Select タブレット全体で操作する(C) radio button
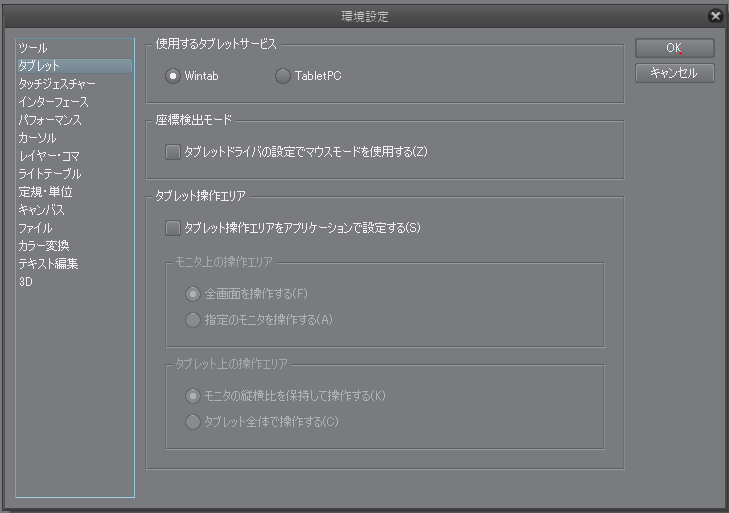729x513 pixels. (x=192, y=422)
